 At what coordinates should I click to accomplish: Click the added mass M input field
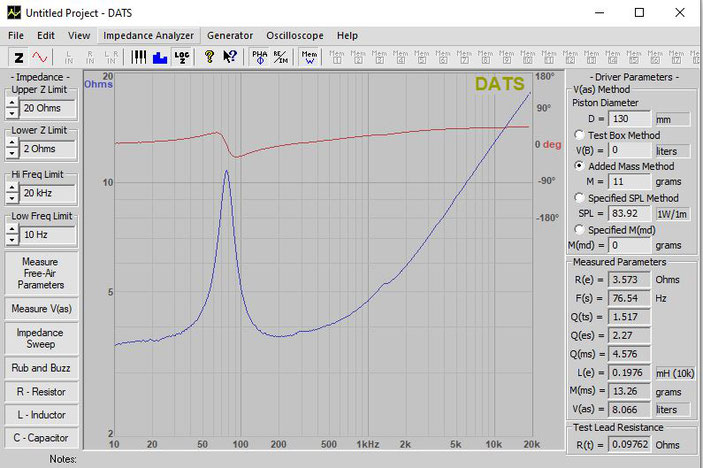(x=629, y=182)
